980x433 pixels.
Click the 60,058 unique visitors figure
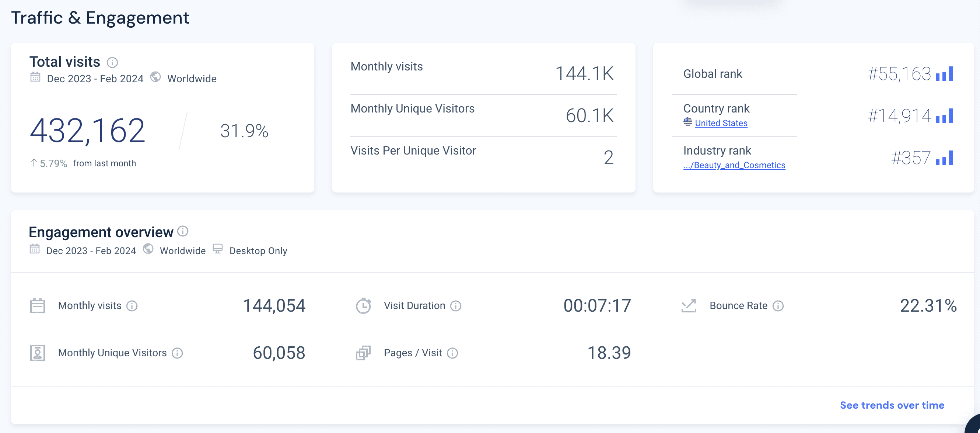click(279, 353)
